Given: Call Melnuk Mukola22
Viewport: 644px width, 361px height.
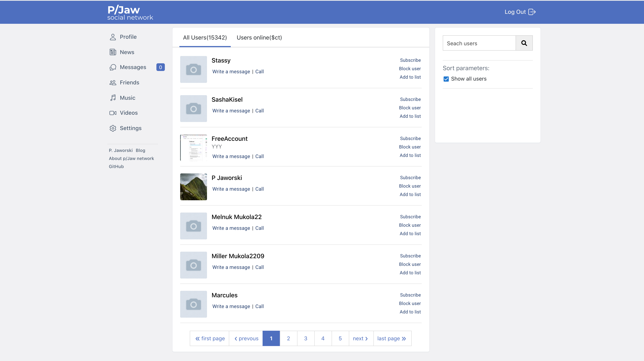Looking at the screenshot, I should point(260,228).
